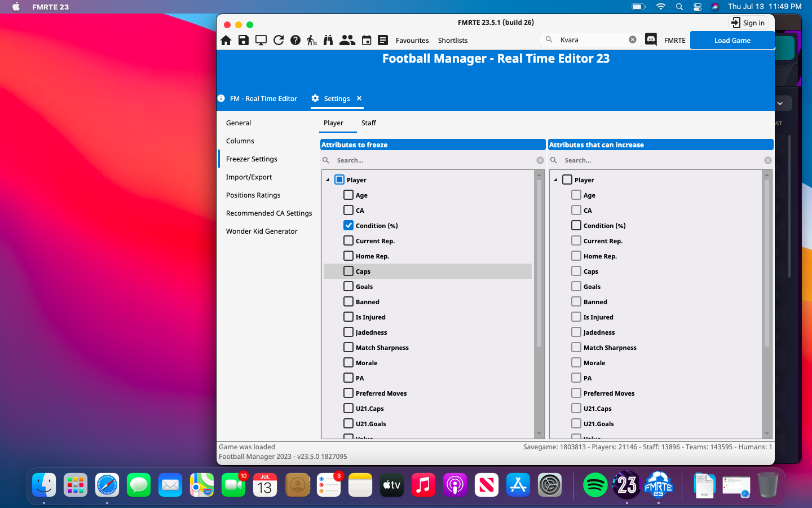The image size is (812, 508).
Task: Open the Columns settings section
Action: (x=240, y=141)
